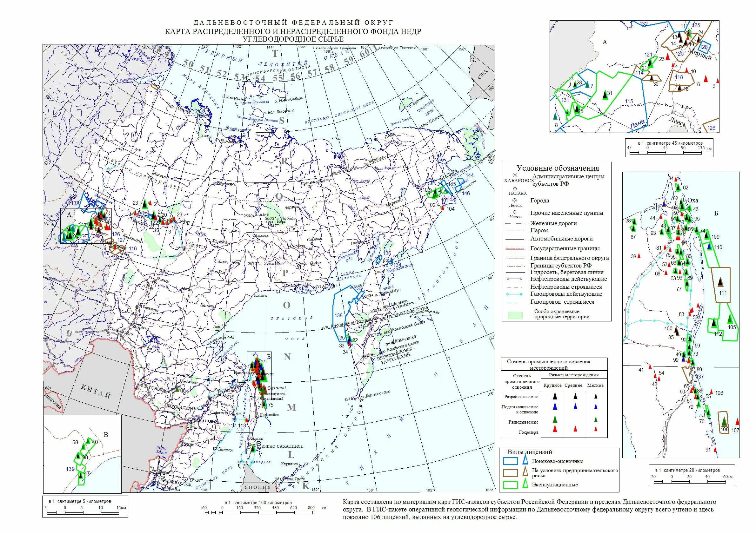The image size is (756, 534).
Task: Click the blue Поисково-оценочные triangle outline icon
Action: pos(525,461)
